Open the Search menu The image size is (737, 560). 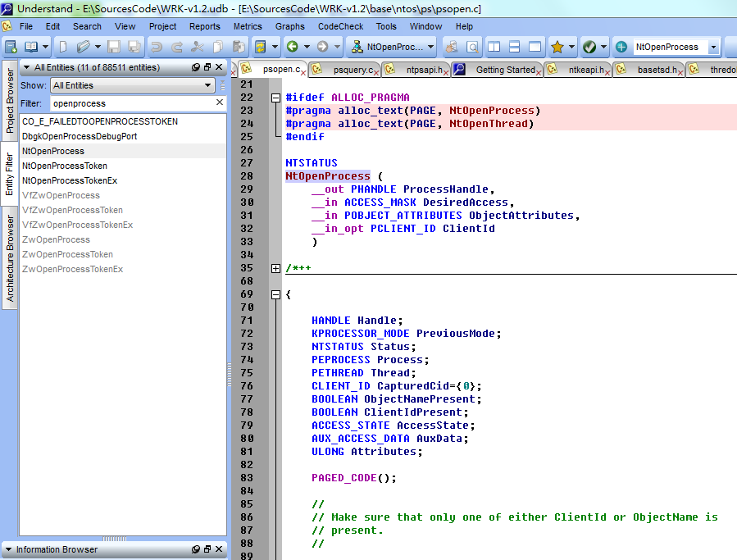87,26
